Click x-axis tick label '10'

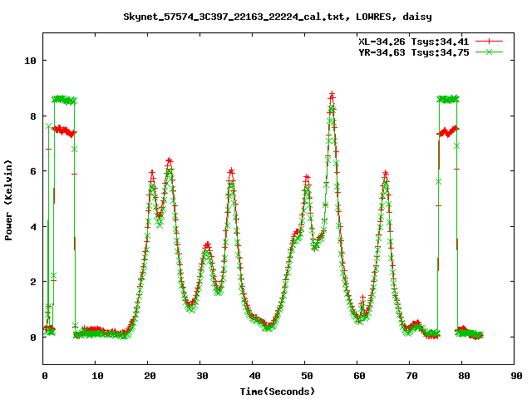98,376
